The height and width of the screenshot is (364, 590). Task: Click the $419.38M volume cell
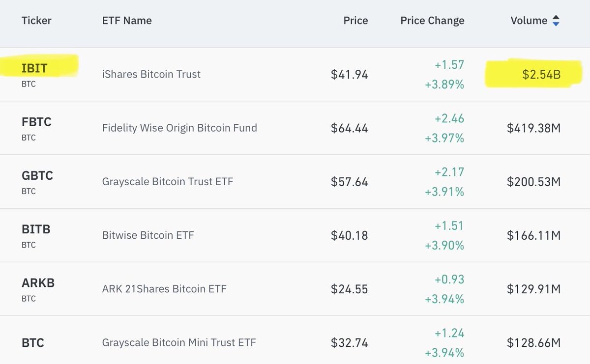[533, 128]
